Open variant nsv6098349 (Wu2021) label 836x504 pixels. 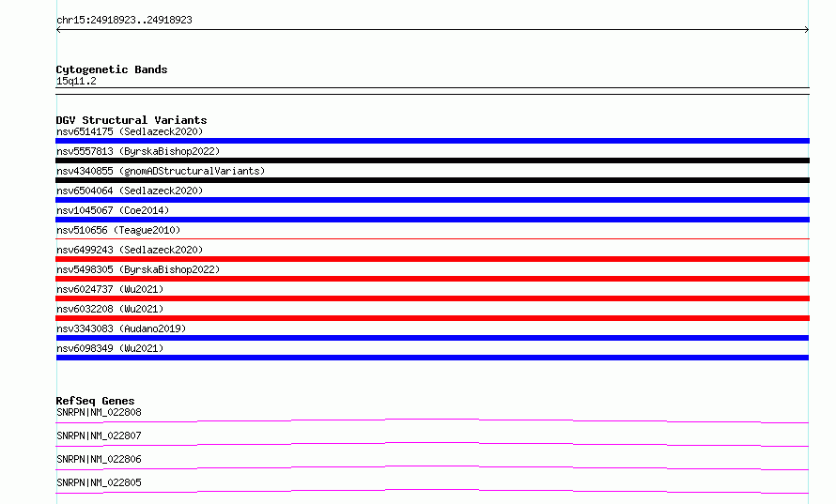110,348
